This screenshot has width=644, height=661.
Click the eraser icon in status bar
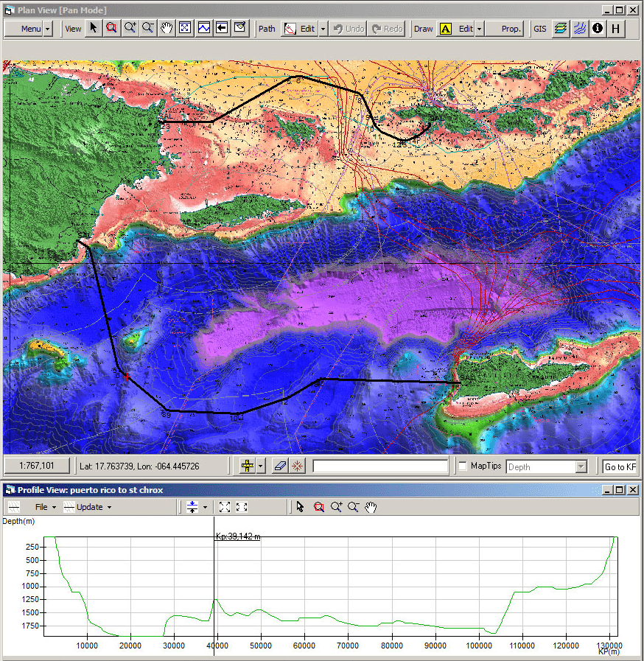pyautogui.click(x=279, y=466)
